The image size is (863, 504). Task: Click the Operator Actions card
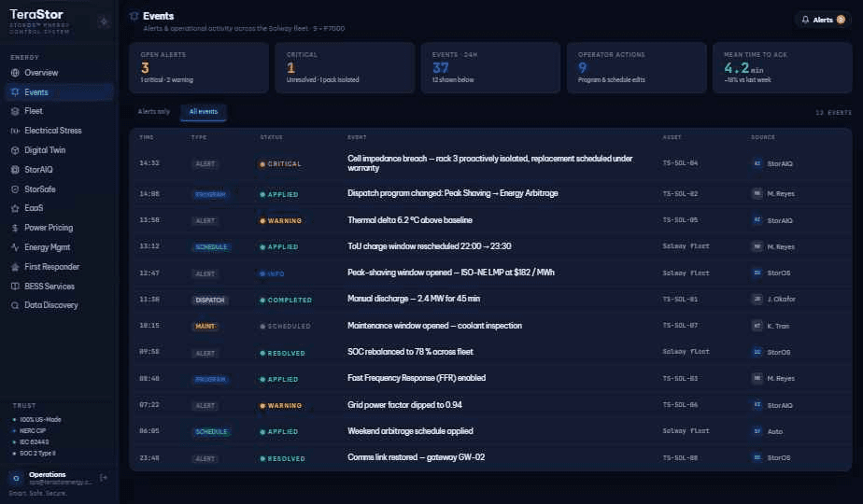tap(636, 68)
